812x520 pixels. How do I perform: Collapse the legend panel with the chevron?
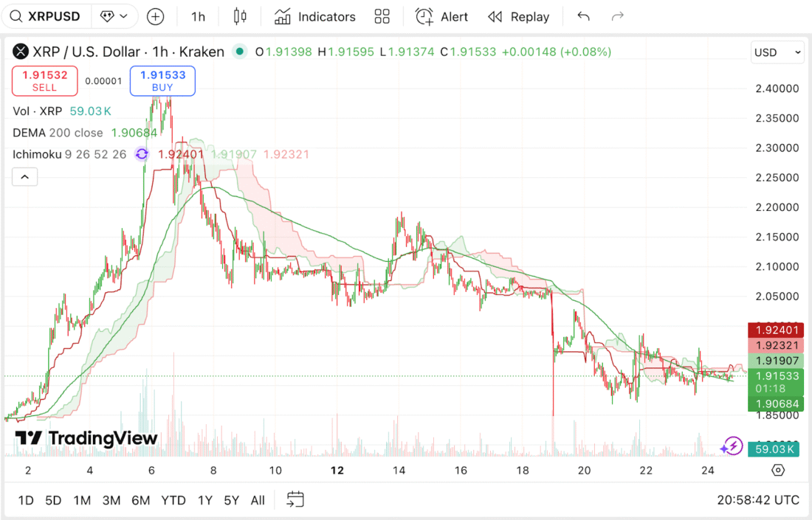click(24, 176)
